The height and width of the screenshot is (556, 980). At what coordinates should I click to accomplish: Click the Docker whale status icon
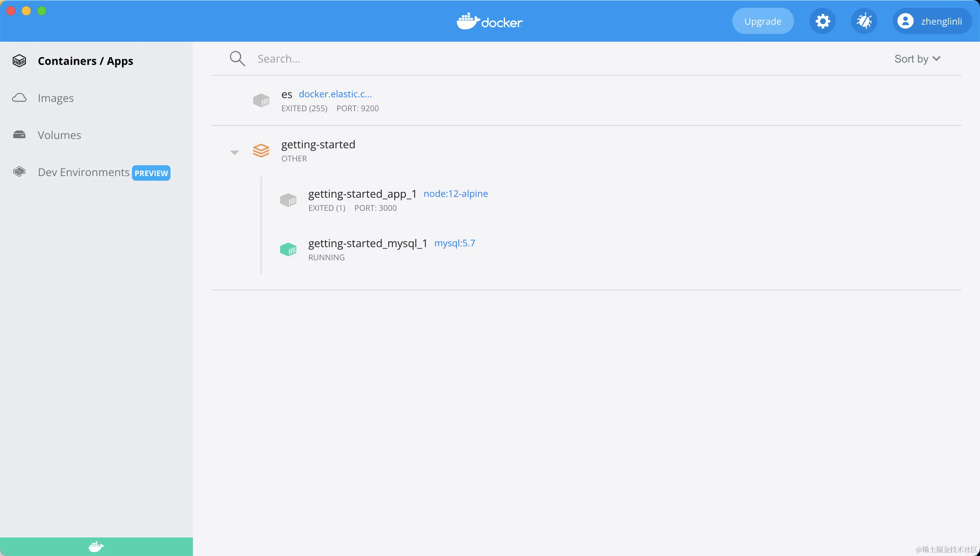pyautogui.click(x=96, y=546)
